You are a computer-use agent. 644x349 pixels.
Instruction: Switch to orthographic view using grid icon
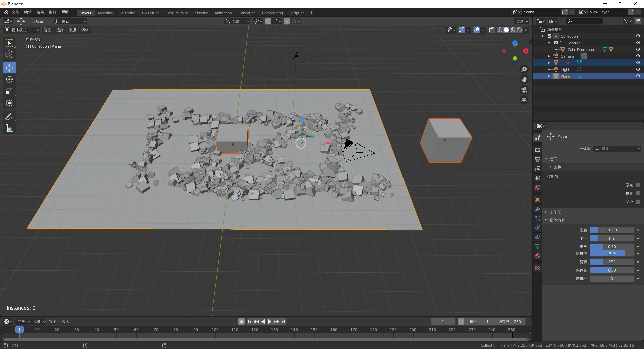pos(524,100)
